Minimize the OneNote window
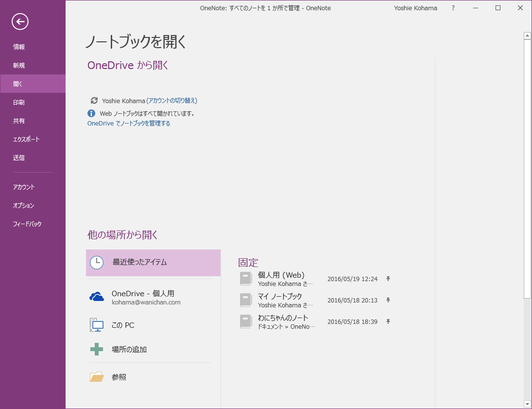This screenshot has width=532, height=409. tap(476, 8)
